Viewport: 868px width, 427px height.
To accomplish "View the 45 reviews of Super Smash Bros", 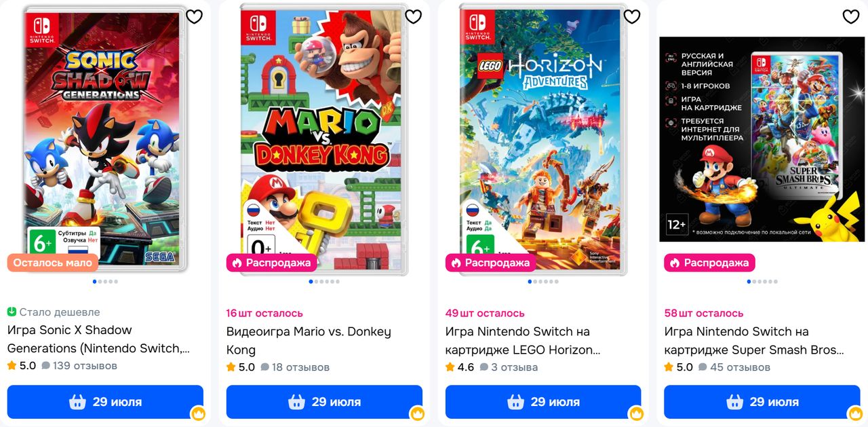I will click(x=734, y=367).
